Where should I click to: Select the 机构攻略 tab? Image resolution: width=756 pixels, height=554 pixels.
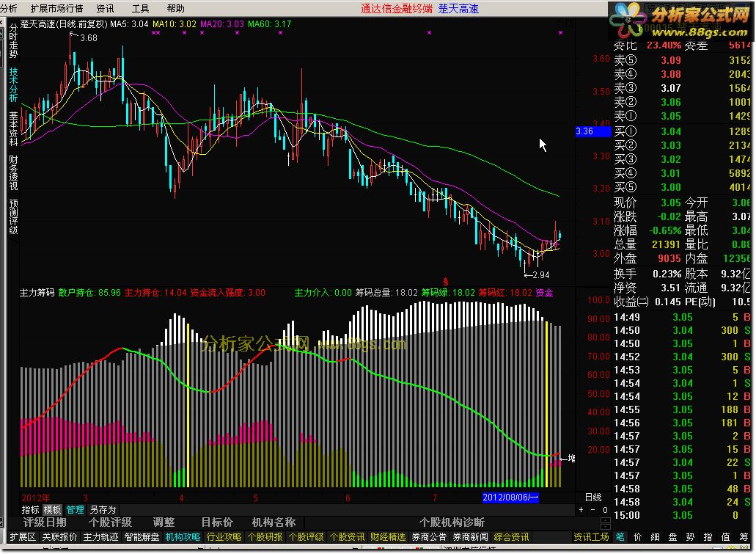click(183, 536)
